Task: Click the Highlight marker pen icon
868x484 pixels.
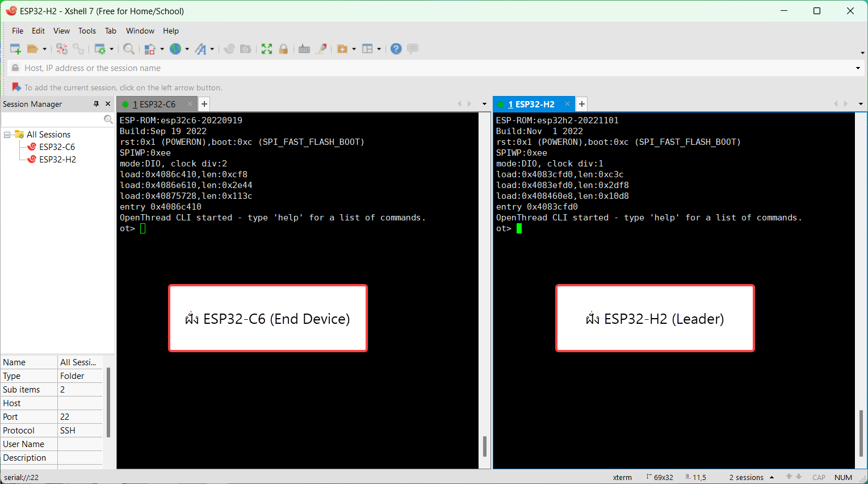Action: coord(321,49)
